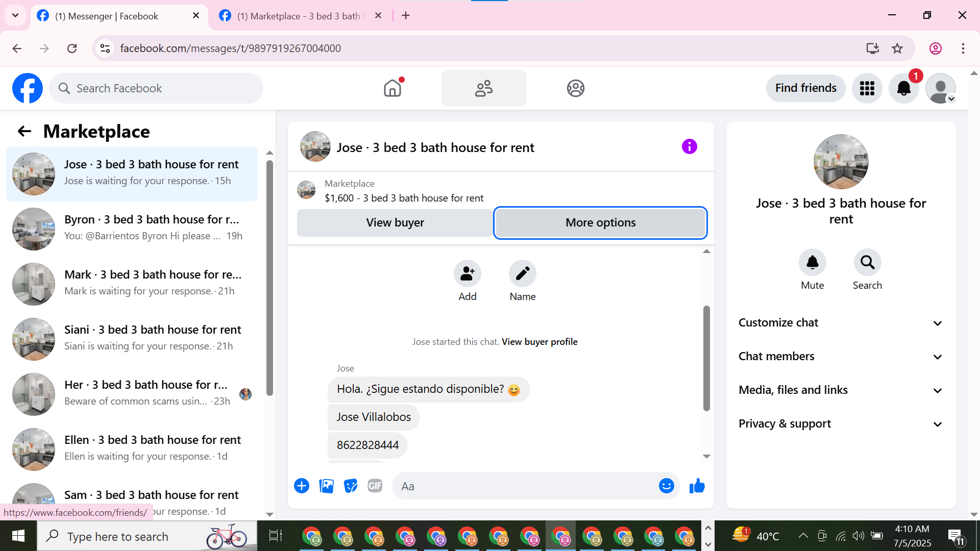The width and height of the screenshot is (980, 551).
Task: Open the Groups icon in top navigation
Action: 575,88
